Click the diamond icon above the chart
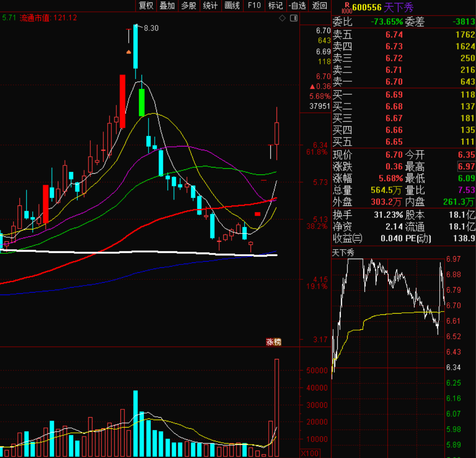Viewport: 476px width, 458px height. pos(282,18)
